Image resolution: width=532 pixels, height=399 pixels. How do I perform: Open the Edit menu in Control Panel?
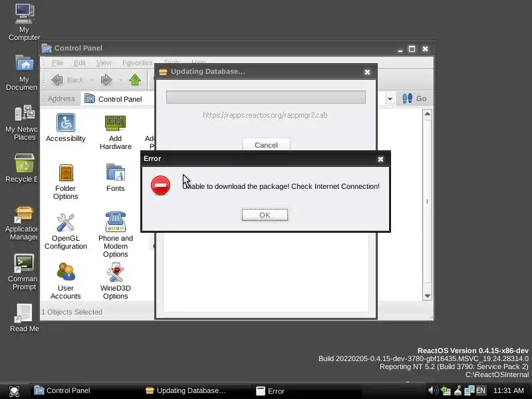[80, 63]
